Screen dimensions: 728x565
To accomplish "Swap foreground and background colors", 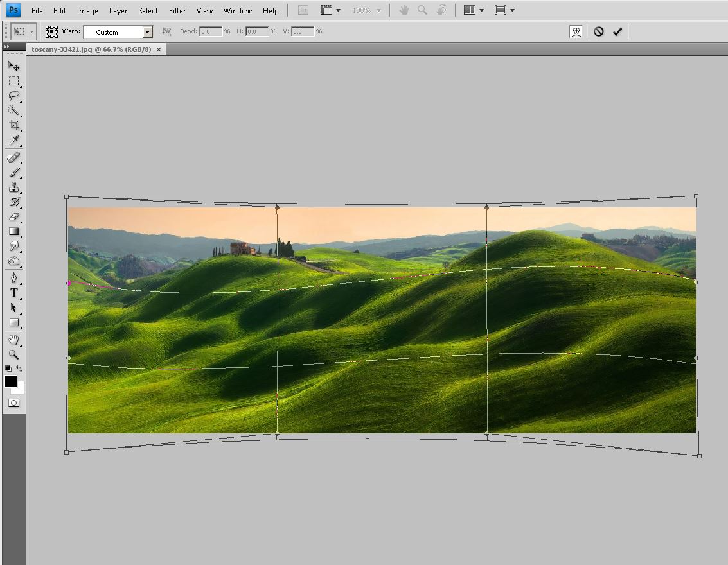I will (20, 369).
